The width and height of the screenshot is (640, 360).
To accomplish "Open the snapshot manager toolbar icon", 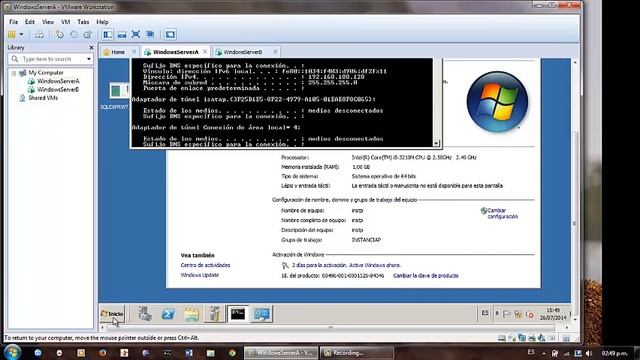I will [87, 35].
